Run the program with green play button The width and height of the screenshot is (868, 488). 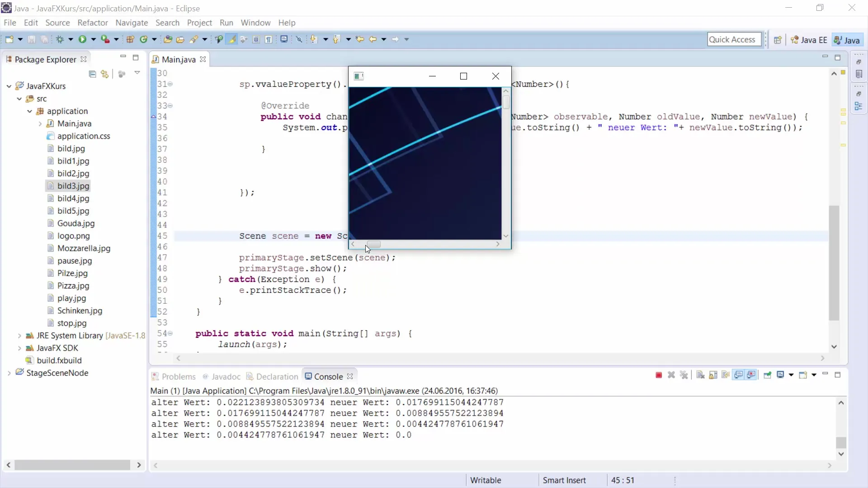coord(82,39)
